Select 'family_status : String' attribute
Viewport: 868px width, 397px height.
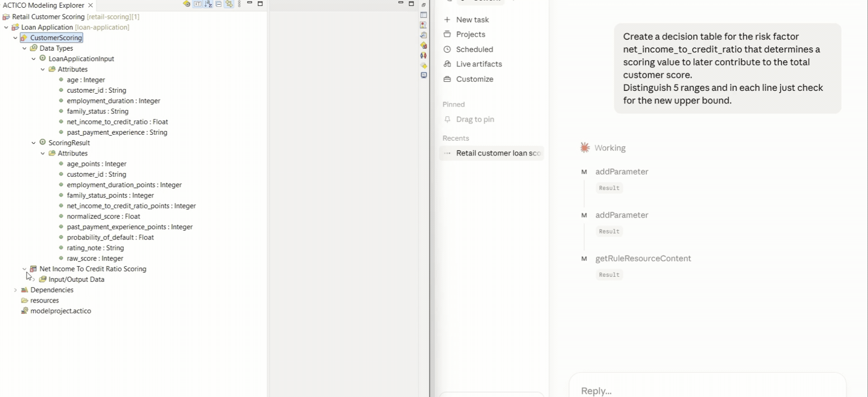point(98,111)
